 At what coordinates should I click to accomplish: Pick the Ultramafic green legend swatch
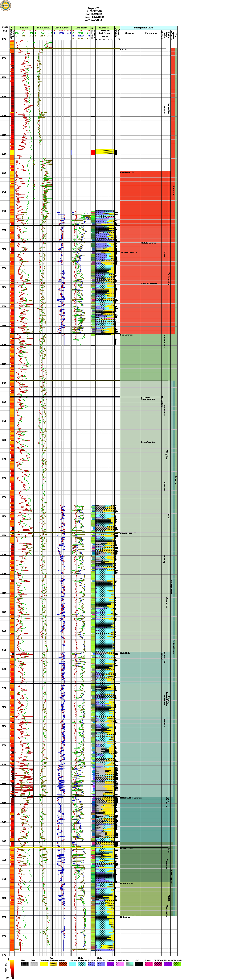(x=177, y=964)
